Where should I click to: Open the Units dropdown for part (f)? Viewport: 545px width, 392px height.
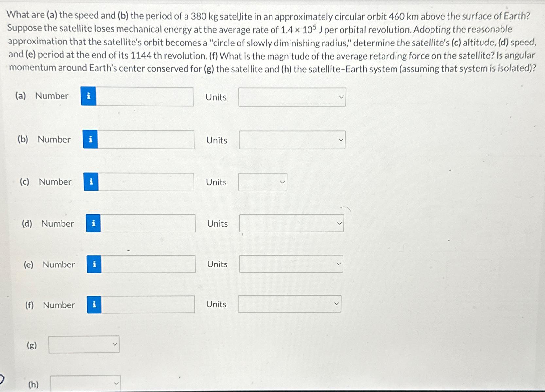pyautogui.click(x=289, y=304)
